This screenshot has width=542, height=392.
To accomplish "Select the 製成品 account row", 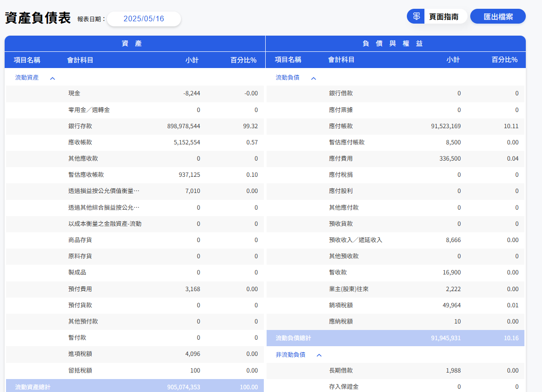I will click(x=135, y=273).
